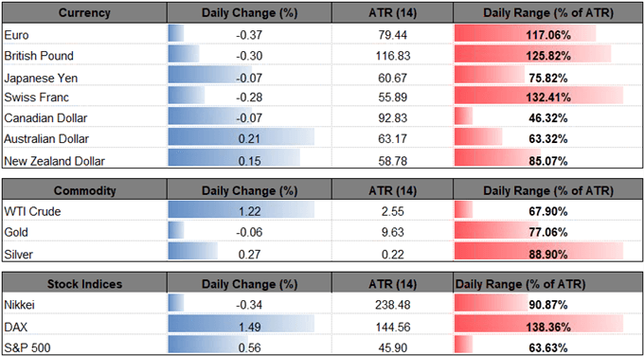Select Silver daily range 88.90%
644x356 pixels.
(x=549, y=255)
